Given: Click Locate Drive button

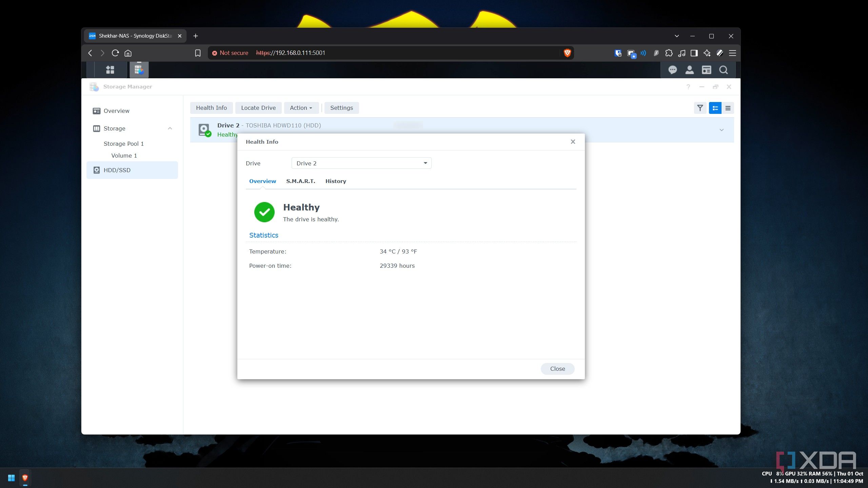Looking at the screenshot, I should [258, 108].
